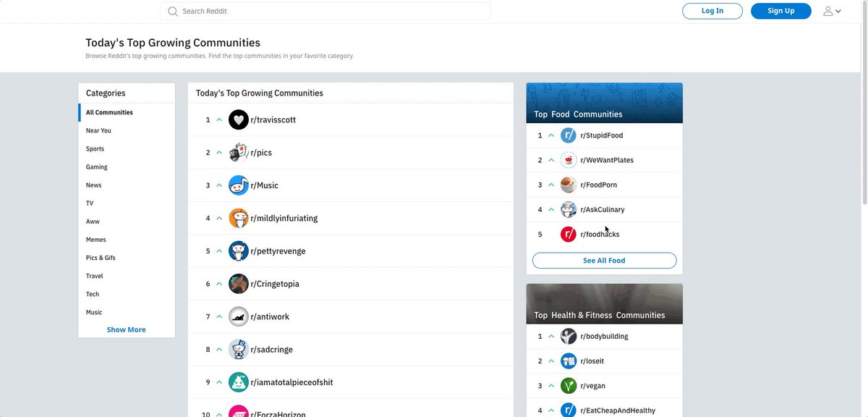Click the green up arrow beside r/Music
Image resolution: width=868 pixels, height=417 pixels.
pyautogui.click(x=219, y=185)
